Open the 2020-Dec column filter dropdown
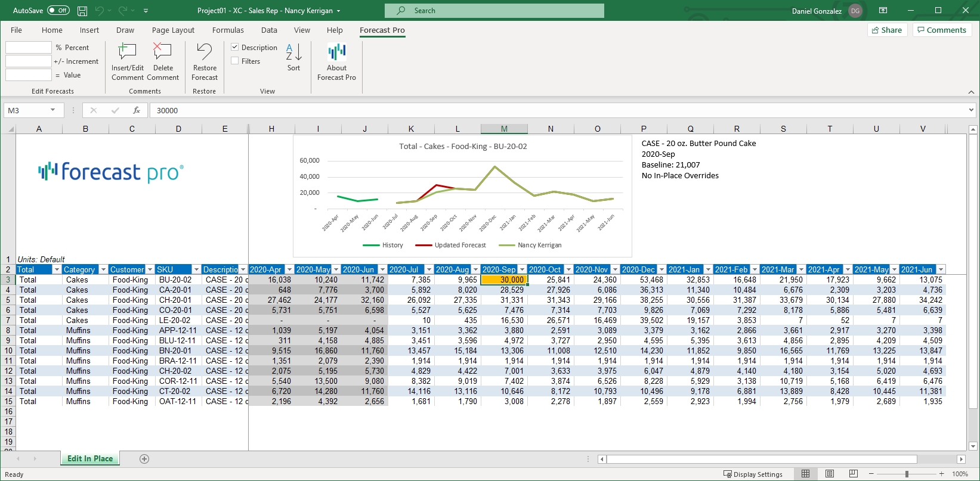980x481 pixels. [661, 270]
